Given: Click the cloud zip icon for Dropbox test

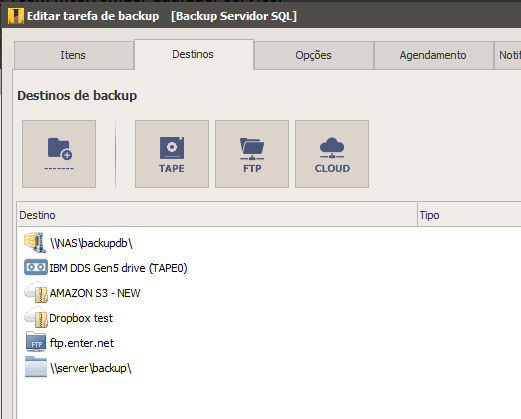Looking at the screenshot, I should [36, 318].
